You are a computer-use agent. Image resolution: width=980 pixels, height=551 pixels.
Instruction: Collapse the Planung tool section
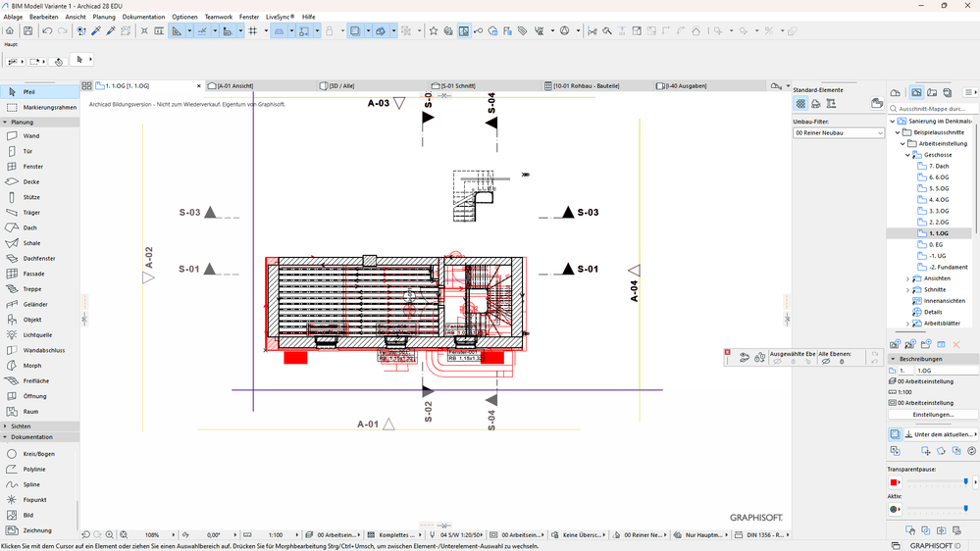click(x=5, y=123)
